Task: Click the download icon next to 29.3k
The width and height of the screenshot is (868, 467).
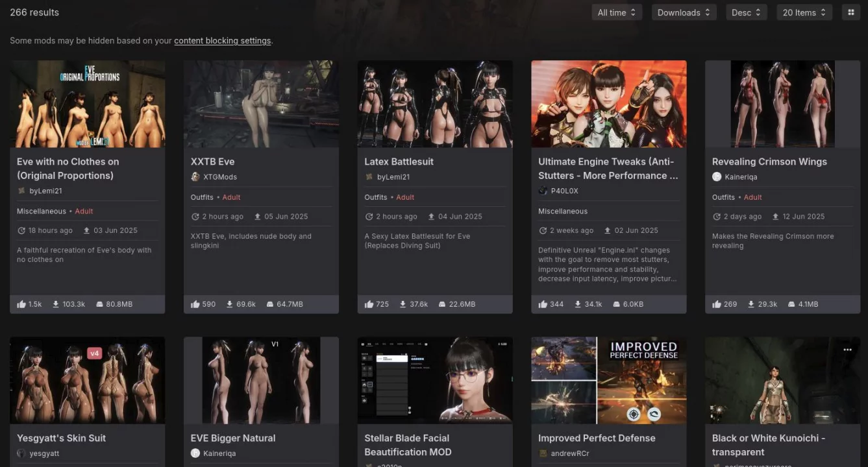Action: (x=752, y=304)
